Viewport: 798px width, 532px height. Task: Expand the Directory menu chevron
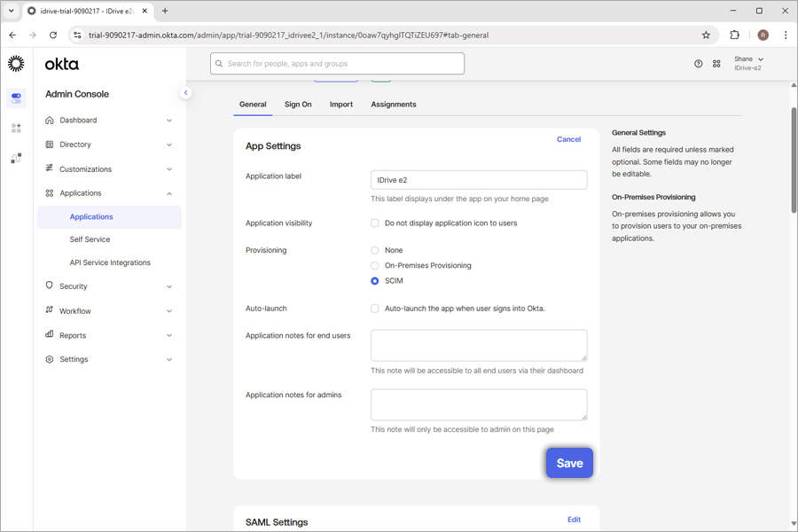(169, 145)
